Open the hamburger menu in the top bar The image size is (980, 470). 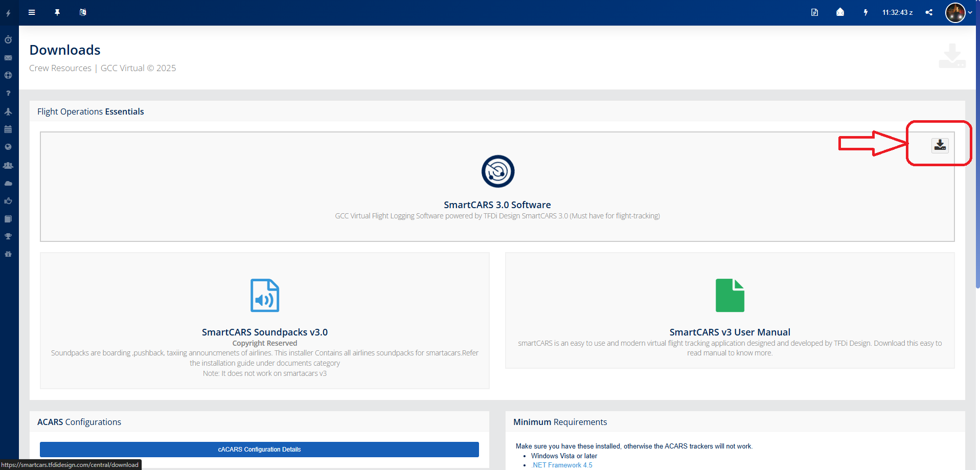32,12
